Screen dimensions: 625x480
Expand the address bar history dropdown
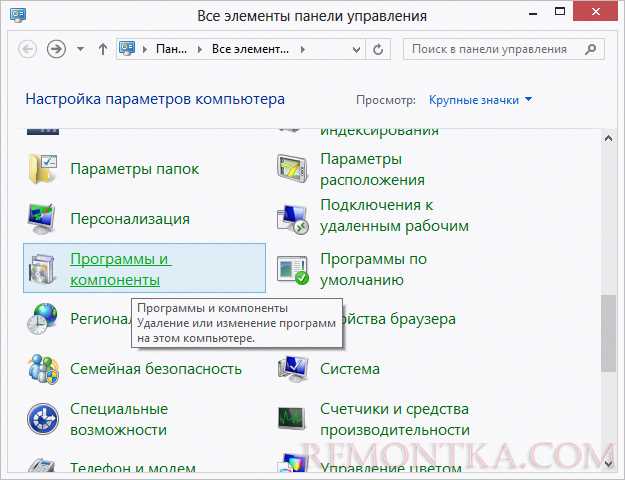[356, 49]
